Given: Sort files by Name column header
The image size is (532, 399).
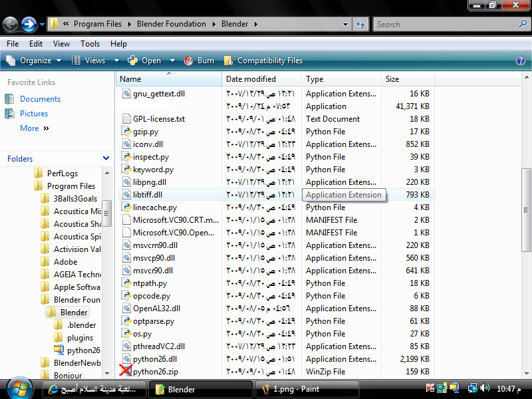Looking at the screenshot, I should point(169,79).
